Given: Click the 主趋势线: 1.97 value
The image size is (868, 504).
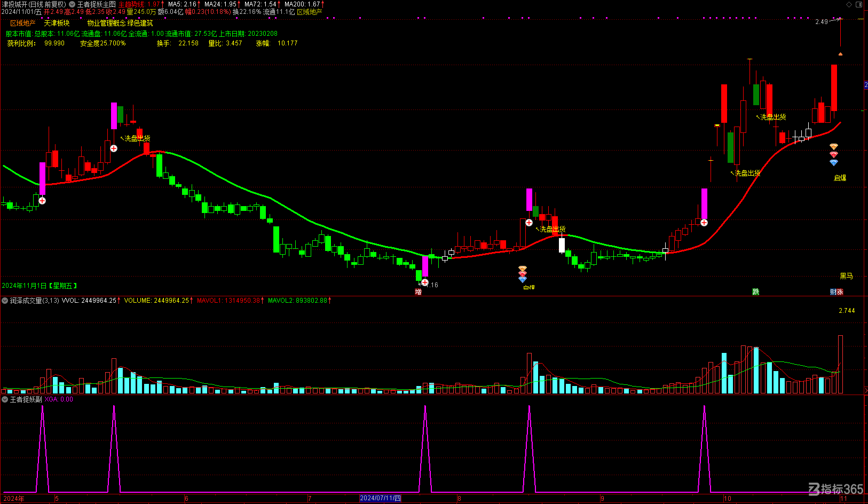Looking at the screenshot, I should pos(139,4).
